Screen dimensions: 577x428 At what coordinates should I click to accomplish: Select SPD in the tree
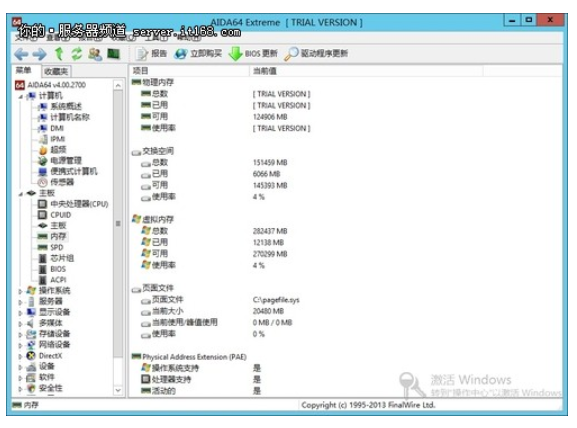tap(51, 247)
